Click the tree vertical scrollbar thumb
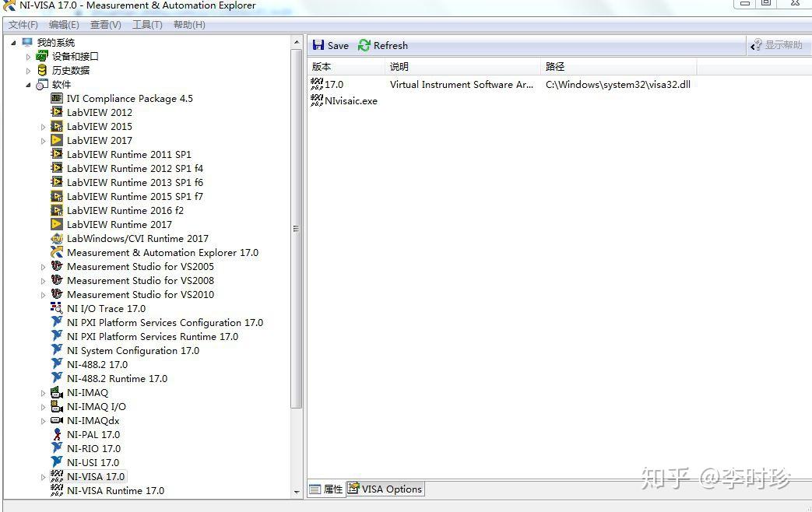The width and height of the screenshot is (812, 512). [x=296, y=228]
